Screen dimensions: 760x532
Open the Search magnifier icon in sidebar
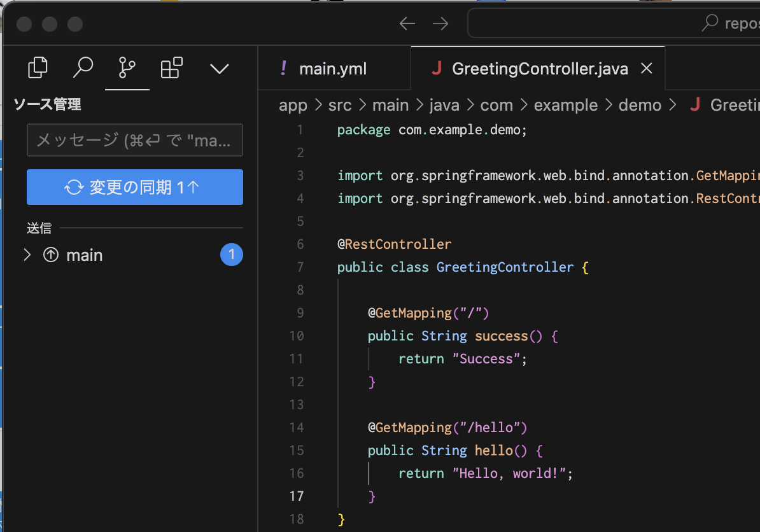point(83,68)
